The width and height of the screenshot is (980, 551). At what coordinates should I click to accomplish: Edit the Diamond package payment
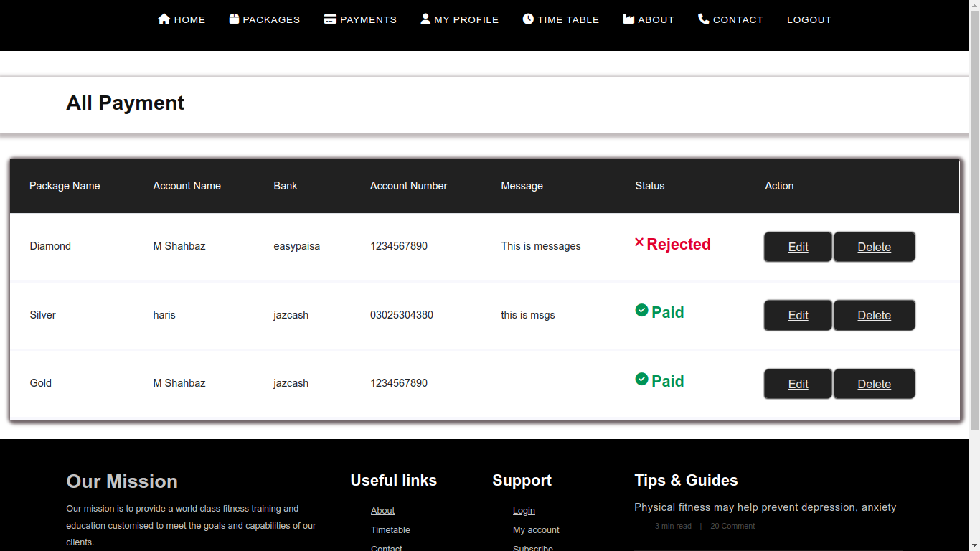point(798,247)
